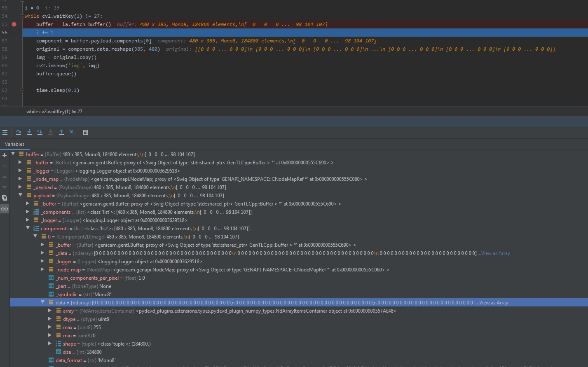The height and width of the screenshot is (367, 588).
Task: Expand the _payload variable node
Action: (x=20, y=187)
